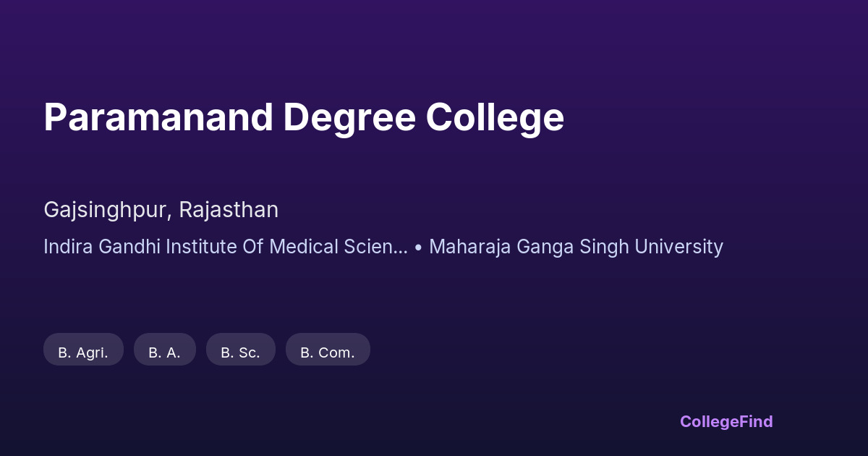Choose the B. Sc. course tag
868x456 pixels.
click(x=240, y=352)
